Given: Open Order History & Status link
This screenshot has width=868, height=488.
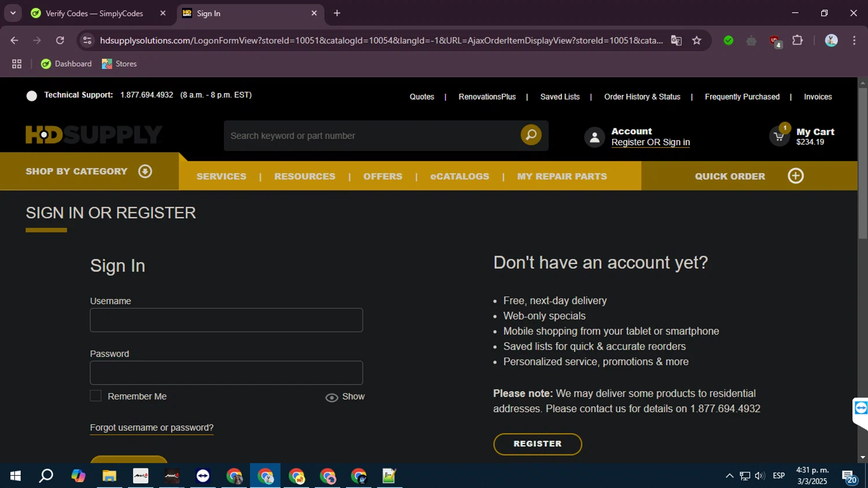Looking at the screenshot, I should tap(642, 97).
